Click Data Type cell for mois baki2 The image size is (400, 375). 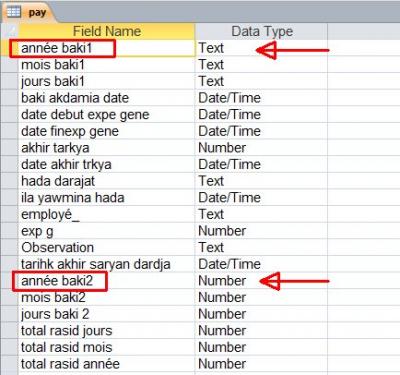pyautogui.click(x=261, y=298)
